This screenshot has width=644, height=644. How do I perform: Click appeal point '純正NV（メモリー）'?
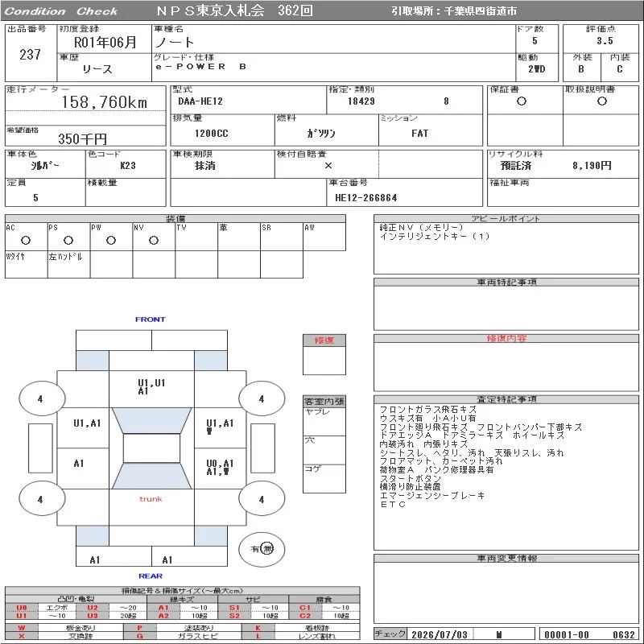[421, 228]
